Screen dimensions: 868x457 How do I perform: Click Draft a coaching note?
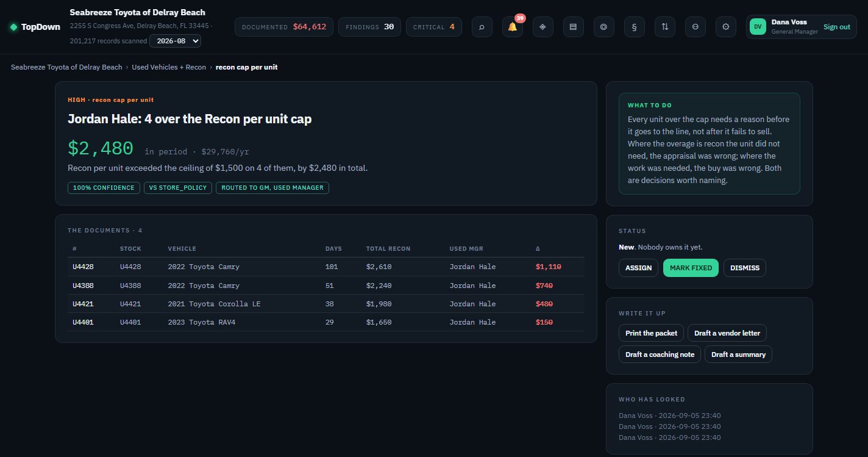(x=660, y=354)
